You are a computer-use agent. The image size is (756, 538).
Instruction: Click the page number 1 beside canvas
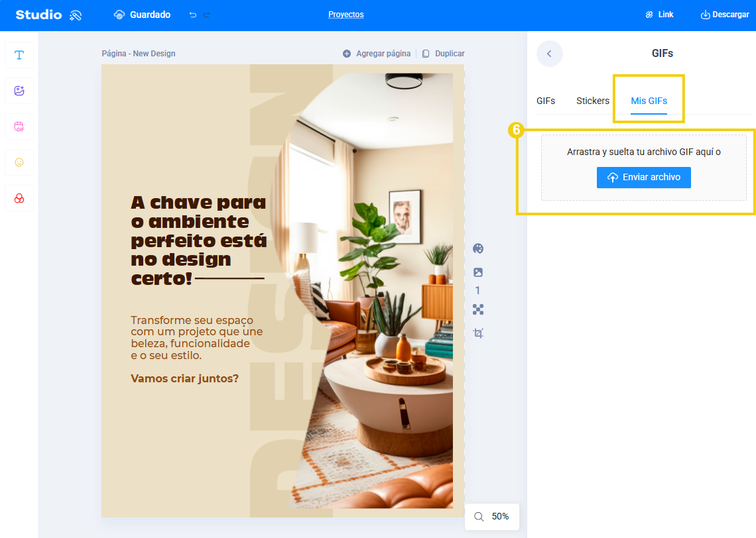pos(477,290)
